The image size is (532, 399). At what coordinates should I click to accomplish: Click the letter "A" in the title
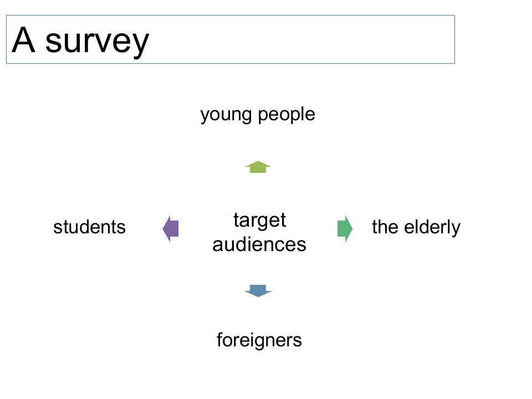[x=23, y=39]
